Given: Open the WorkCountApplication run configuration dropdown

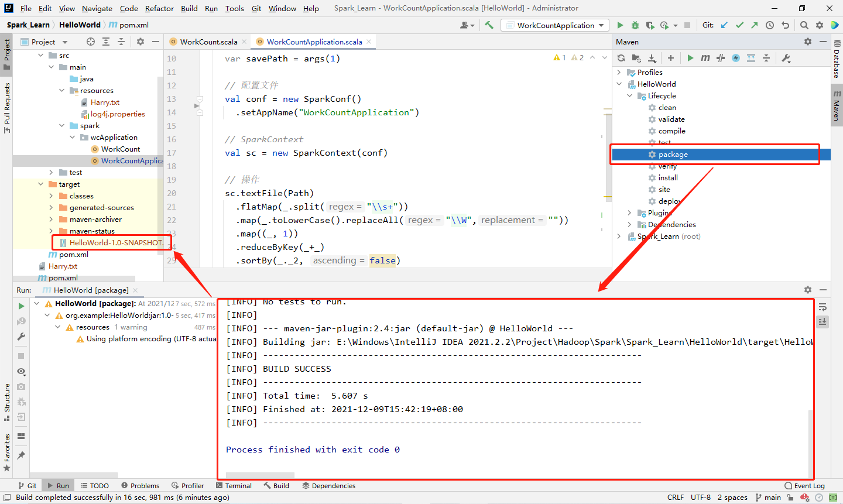Looking at the screenshot, I should 556,25.
